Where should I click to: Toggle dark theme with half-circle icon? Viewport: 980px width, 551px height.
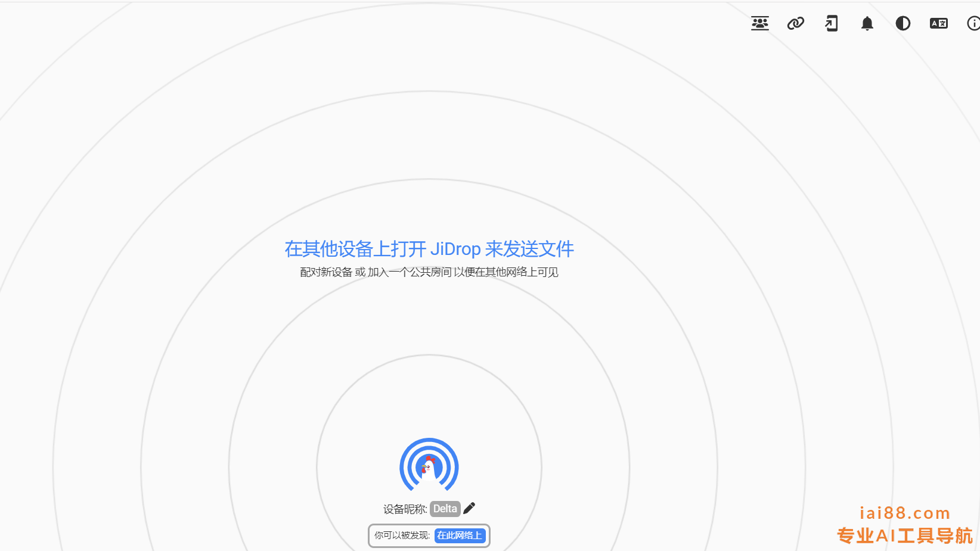pos(903,23)
